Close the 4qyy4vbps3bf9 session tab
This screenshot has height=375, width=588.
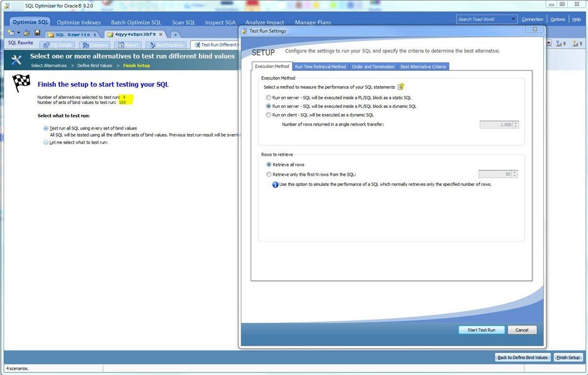[x=161, y=35]
